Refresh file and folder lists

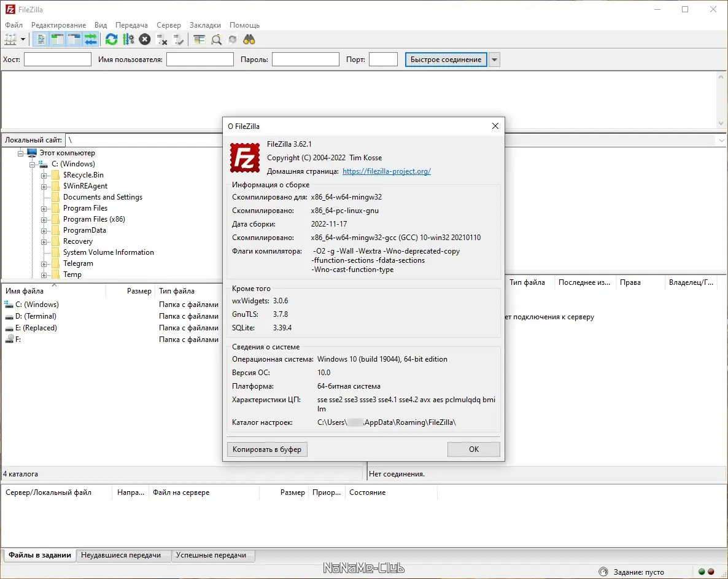point(112,39)
